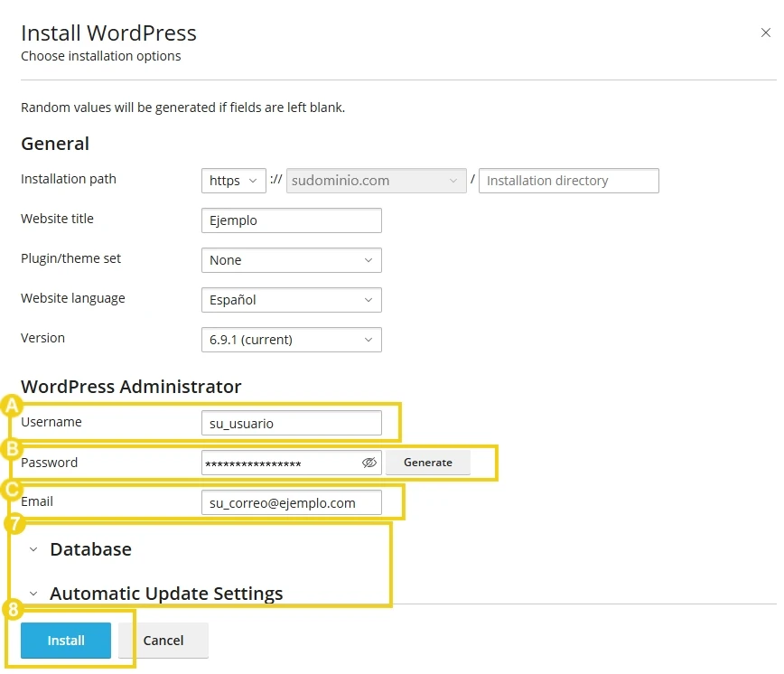The height and width of the screenshot is (674, 784).
Task: Click the X to close the Install WordPress dialog
Action: tap(766, 32)
